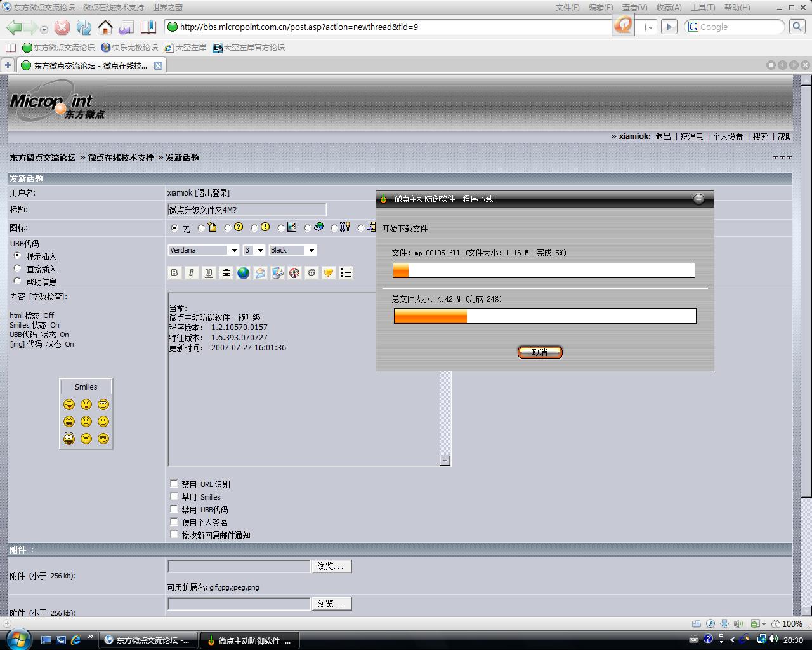Open the Black color dropdown

point(292,250)
